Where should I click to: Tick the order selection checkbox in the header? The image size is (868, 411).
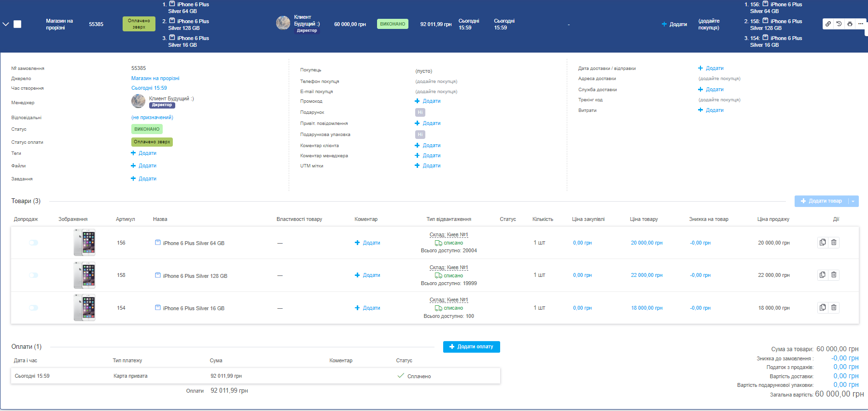(x=17, y=24)
